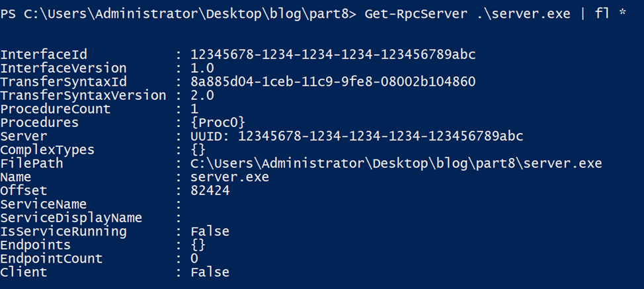Image resolution: width=644 pixels, height=289 pixels.
Task: Click the InterfaceId UUID value
Action: pos(333,54)
